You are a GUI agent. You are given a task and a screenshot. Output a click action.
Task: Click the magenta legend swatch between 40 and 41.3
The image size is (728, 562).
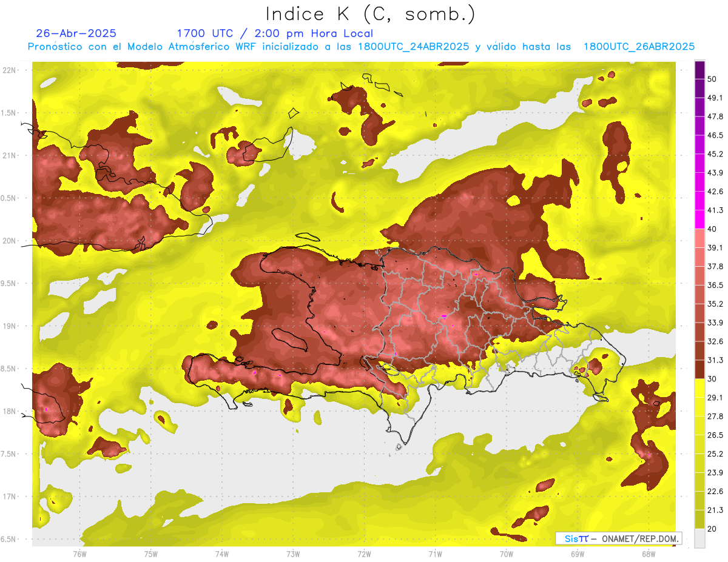(x=699, y=219)
